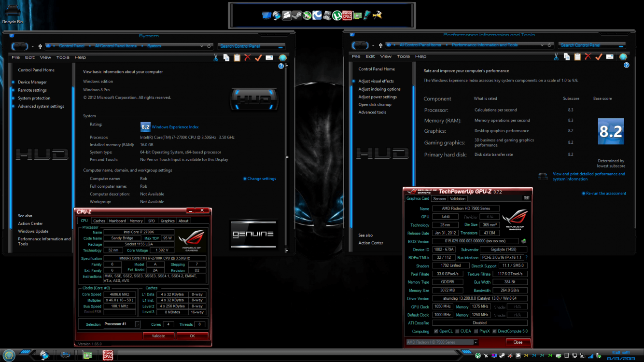The width and height of the screenshot is (644, 362).
Task: Open the Tools menu in System window
Action: click(x=63, y=57)
